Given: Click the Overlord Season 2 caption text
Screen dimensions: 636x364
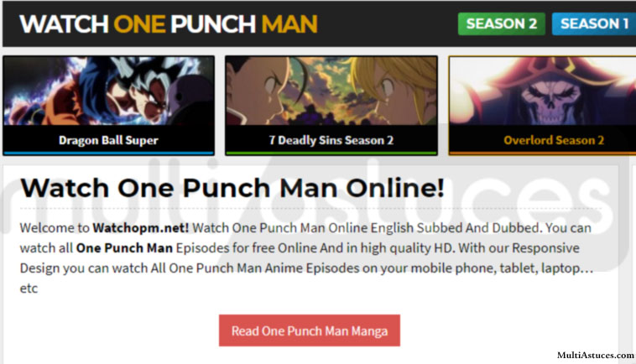Looking at the screenshot, I should click(x=554, y=140).
